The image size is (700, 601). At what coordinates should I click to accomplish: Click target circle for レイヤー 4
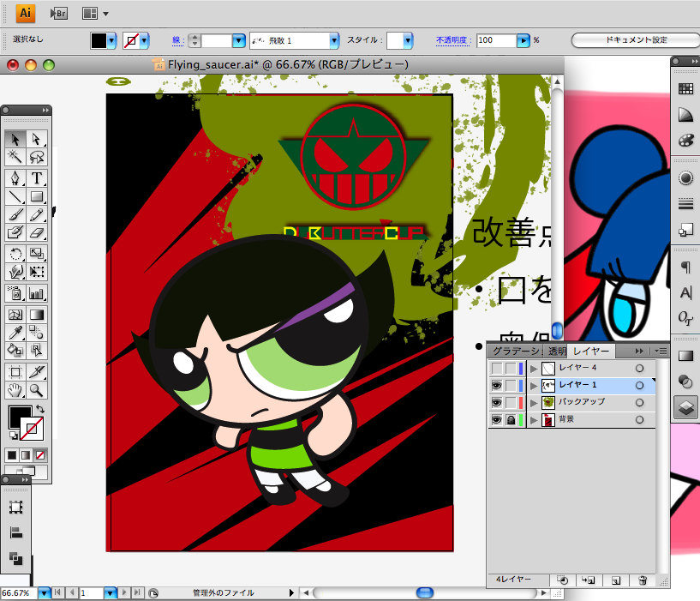coord(639,368)
